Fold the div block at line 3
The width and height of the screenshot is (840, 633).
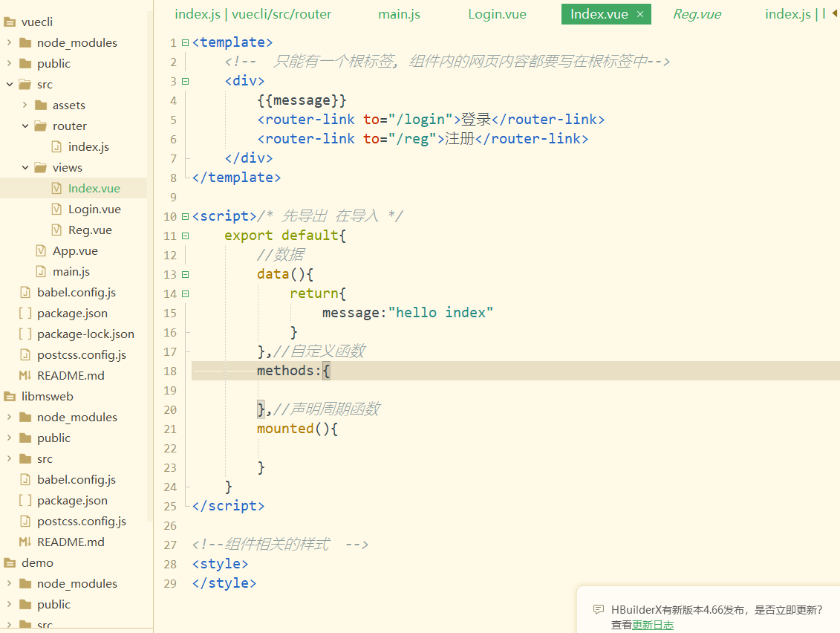(x=186, y=82)
